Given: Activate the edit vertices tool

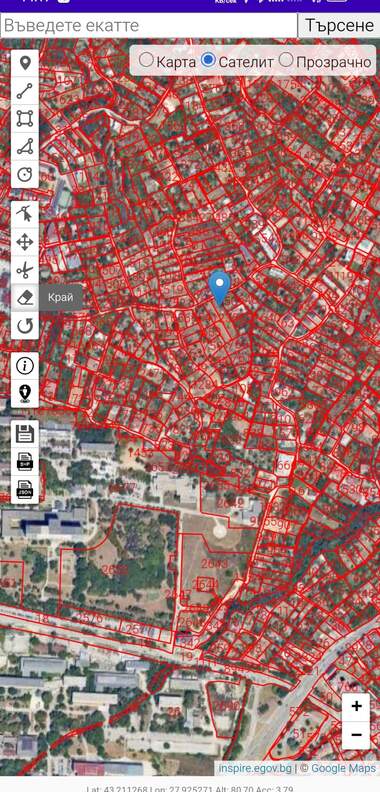Looking at the screenshot, I should pos(25,215).
